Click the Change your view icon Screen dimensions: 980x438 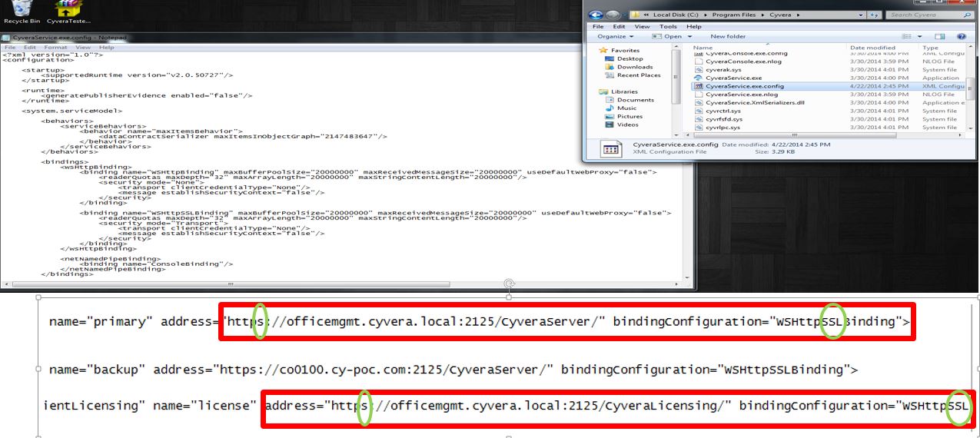pos(907,36)
